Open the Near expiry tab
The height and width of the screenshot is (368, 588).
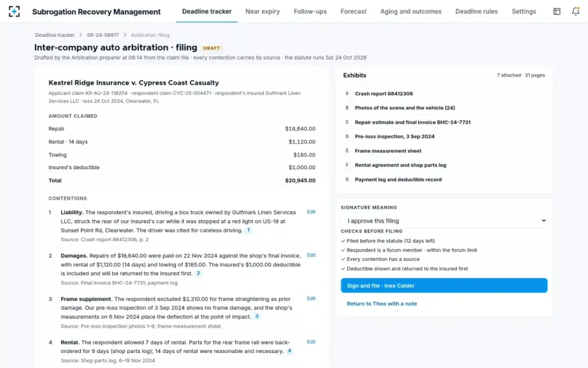point(263,11)
